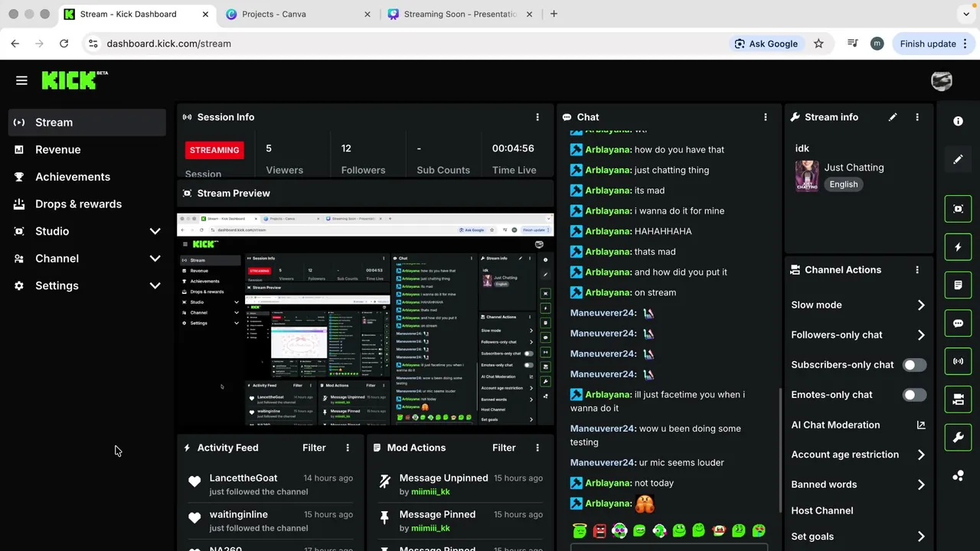Click the Ask Google button

(766, 44)
